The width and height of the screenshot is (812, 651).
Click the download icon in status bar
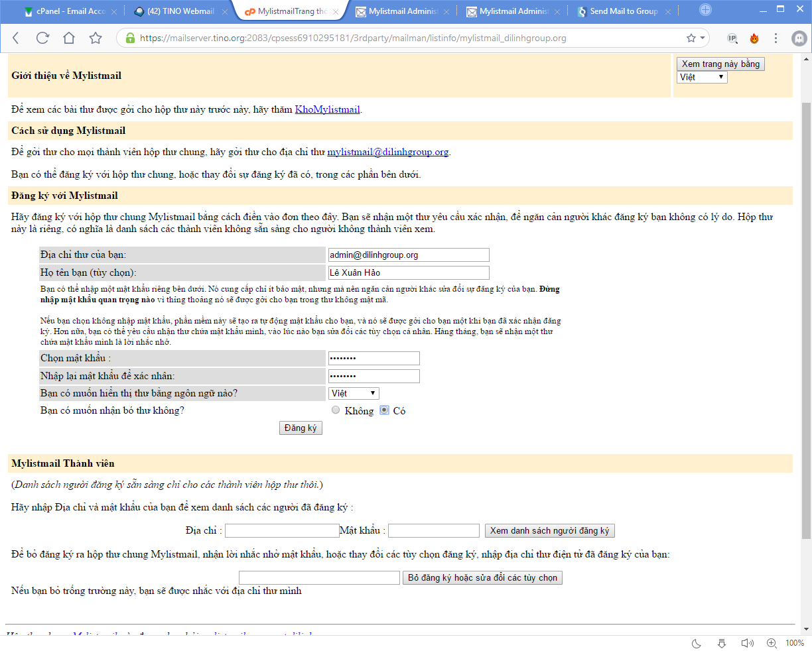722,643
